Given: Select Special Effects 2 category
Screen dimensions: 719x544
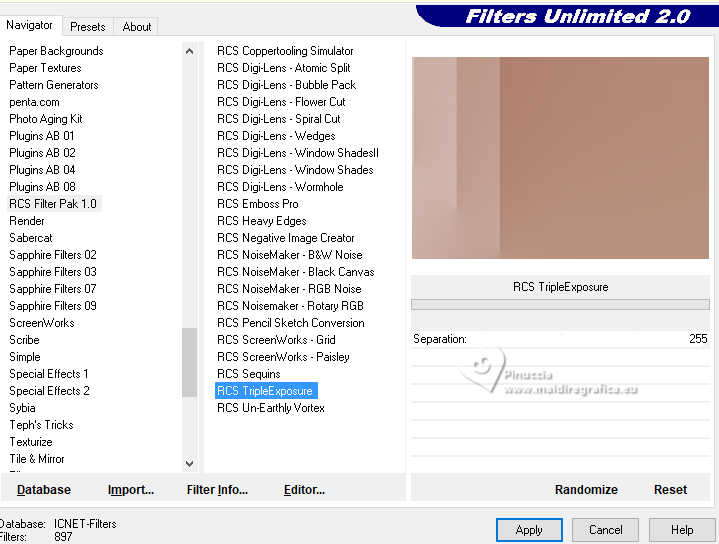Looking at the screenshot, I should pos(49,390).
